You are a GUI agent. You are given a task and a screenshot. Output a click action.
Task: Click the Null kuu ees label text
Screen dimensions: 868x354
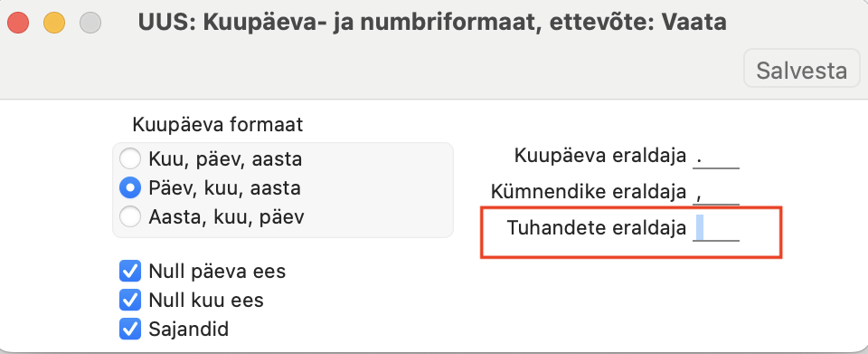206,301
